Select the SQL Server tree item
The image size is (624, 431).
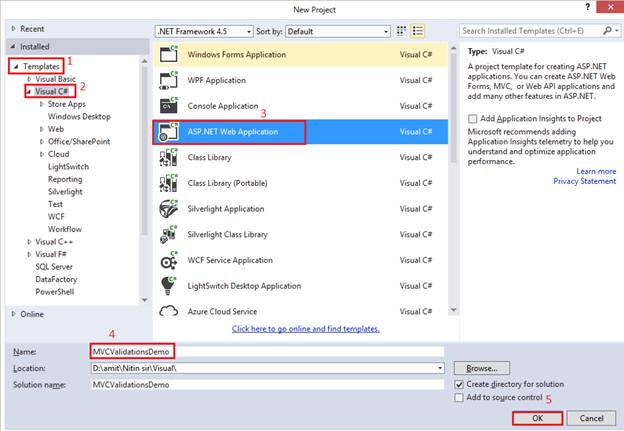pos(54,267)
